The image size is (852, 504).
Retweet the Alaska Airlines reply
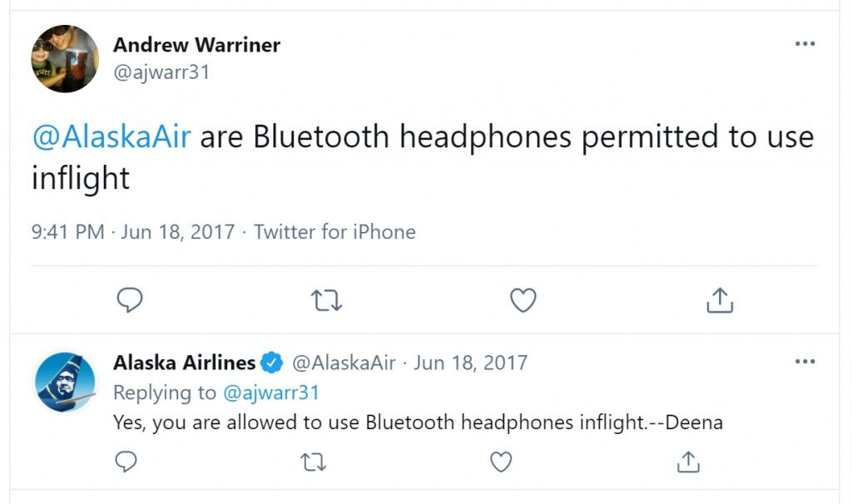314,462
